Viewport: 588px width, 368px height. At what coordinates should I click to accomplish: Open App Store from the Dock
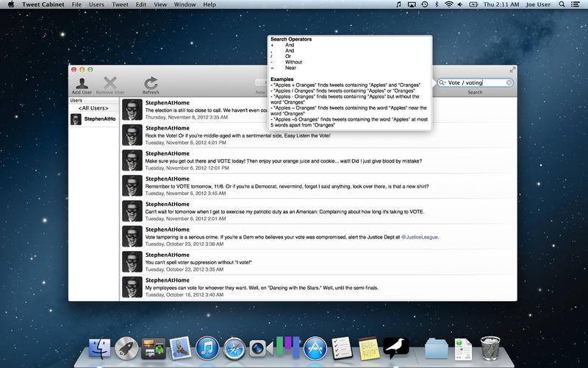click(x=315, y=348)
